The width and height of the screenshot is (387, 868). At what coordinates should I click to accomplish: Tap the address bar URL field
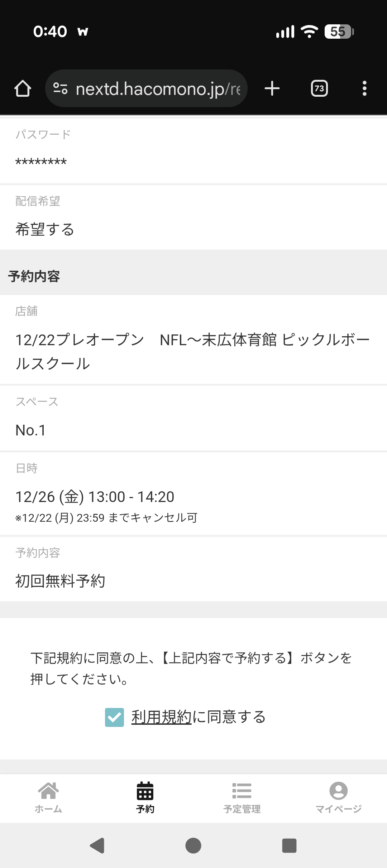[x=158, y=88]
